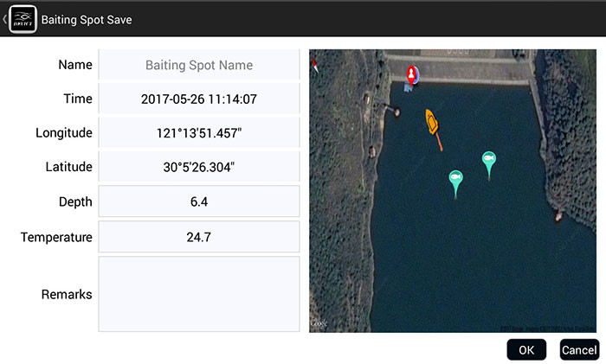The height and width of the screenshot is (364, 606).
Task: Click the Google logo on the map
Action: [x=319, y=324]
